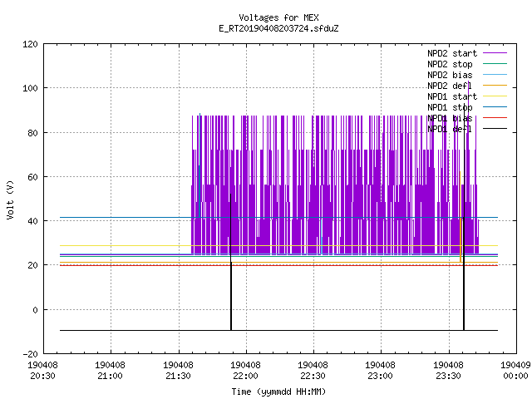Viewport: 532px width, 399px height.
Task: Click the green NPD2 stop legend line
Action: pos(495,64)
